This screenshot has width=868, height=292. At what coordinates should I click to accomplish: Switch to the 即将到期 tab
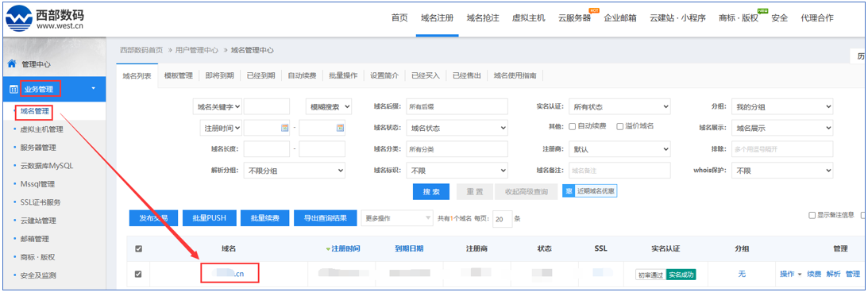click(x=219, y=75)
